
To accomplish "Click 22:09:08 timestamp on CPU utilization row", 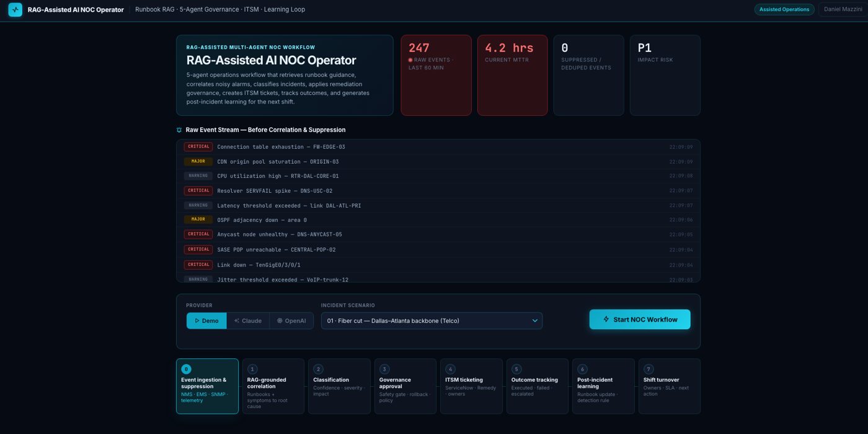I will pyautogui.click(x=681, y=176).
